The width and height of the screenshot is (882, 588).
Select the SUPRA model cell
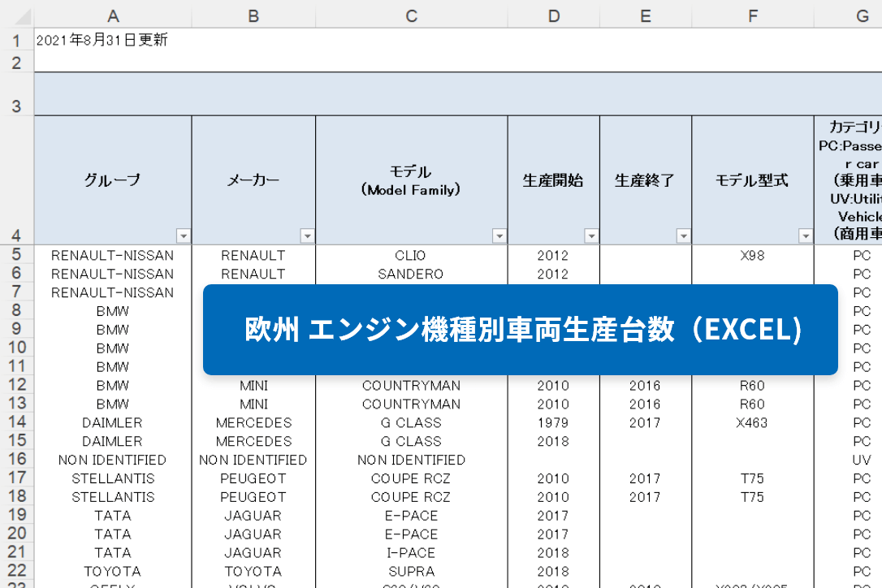412,571
